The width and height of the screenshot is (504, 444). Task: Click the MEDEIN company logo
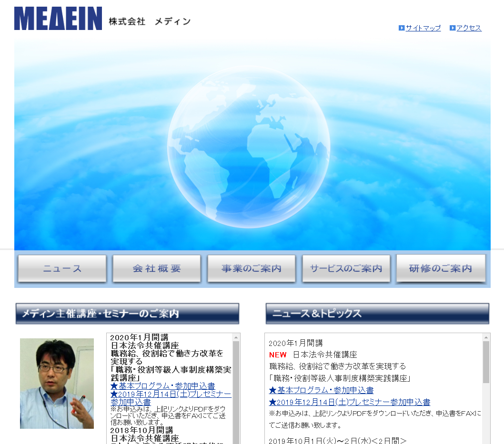tap(57, 19)
